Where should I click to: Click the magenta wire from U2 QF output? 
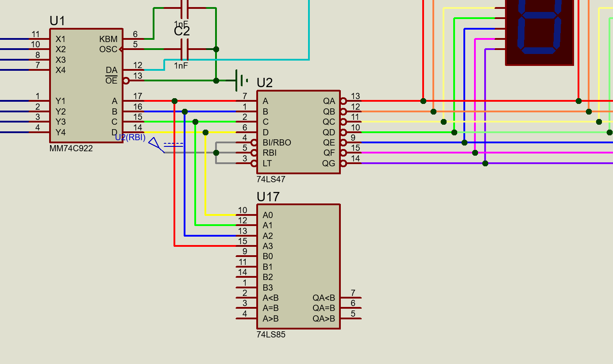[x=487, y=153]
